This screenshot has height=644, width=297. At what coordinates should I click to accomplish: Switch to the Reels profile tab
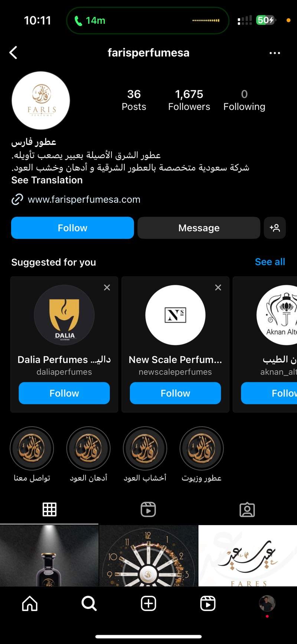pyautogui.click(x=148, y=509)
